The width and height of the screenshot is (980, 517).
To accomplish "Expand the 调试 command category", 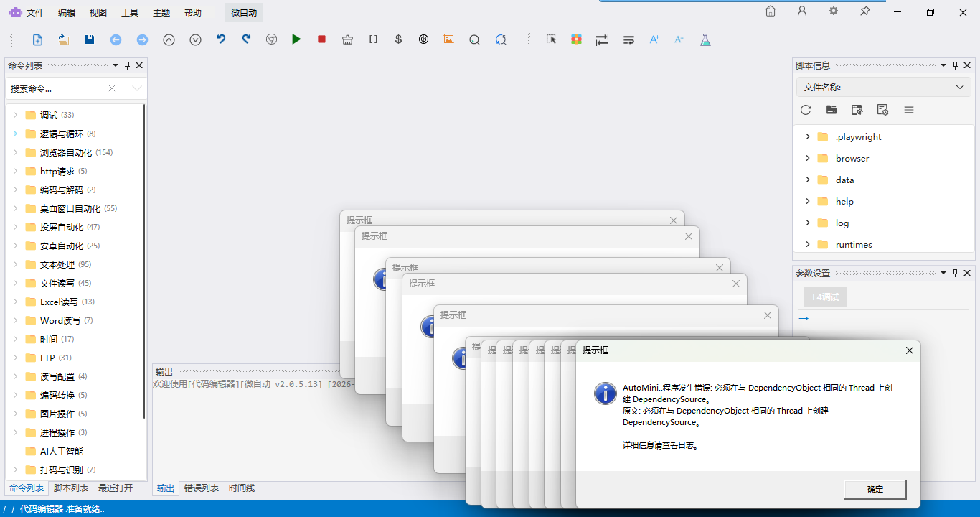I will 14,115.
